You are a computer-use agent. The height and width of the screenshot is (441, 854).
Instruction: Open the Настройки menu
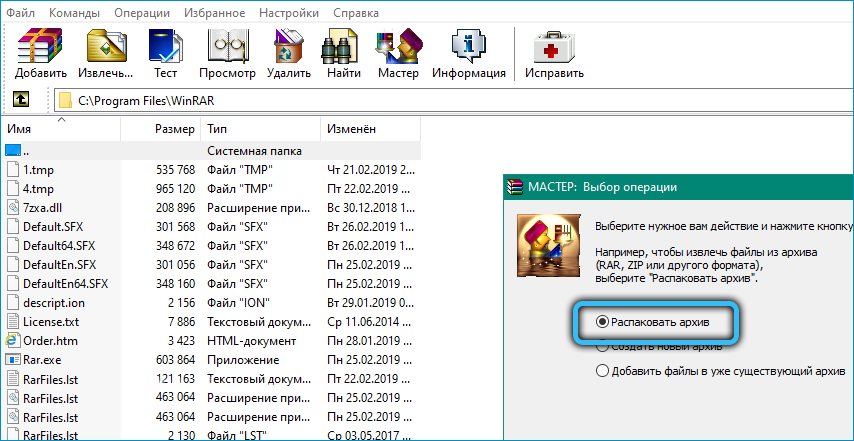(x=289, y=13)
